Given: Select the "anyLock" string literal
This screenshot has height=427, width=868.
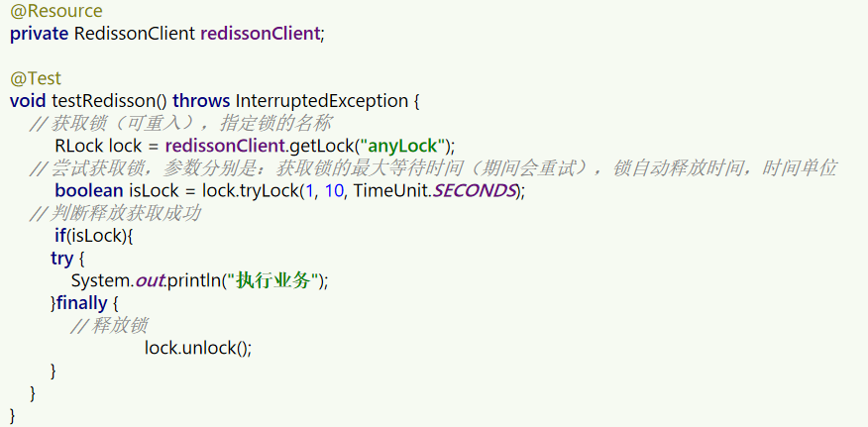Looking at the screenshot, I should coord(403,146).
